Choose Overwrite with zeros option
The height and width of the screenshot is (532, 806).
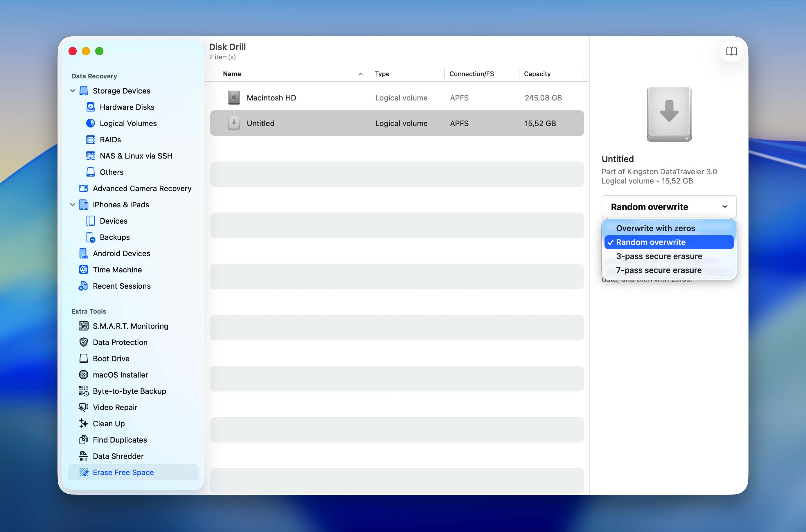tap(669, 228)
